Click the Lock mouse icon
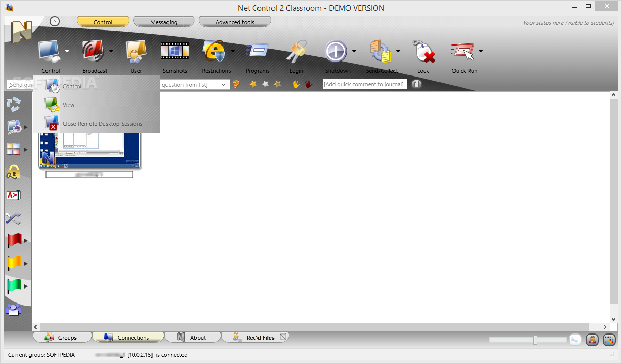This screenshot has height=364, width=622. [x=423, y=52]
